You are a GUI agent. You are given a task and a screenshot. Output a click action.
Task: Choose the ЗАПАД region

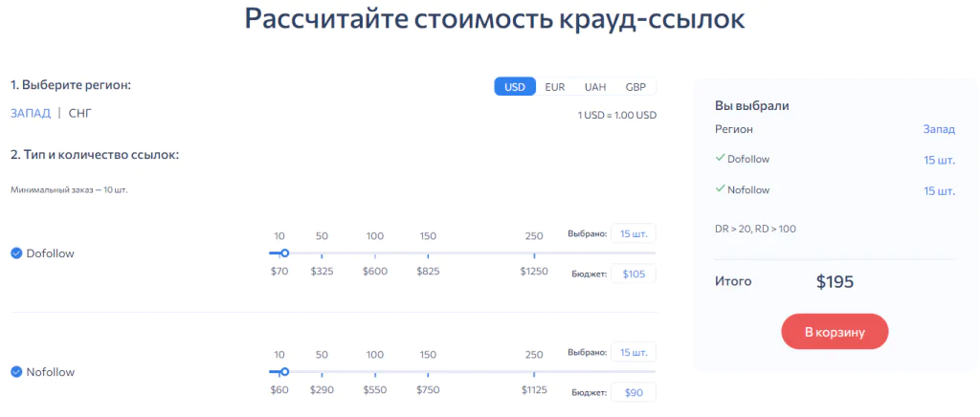[31, 113]
